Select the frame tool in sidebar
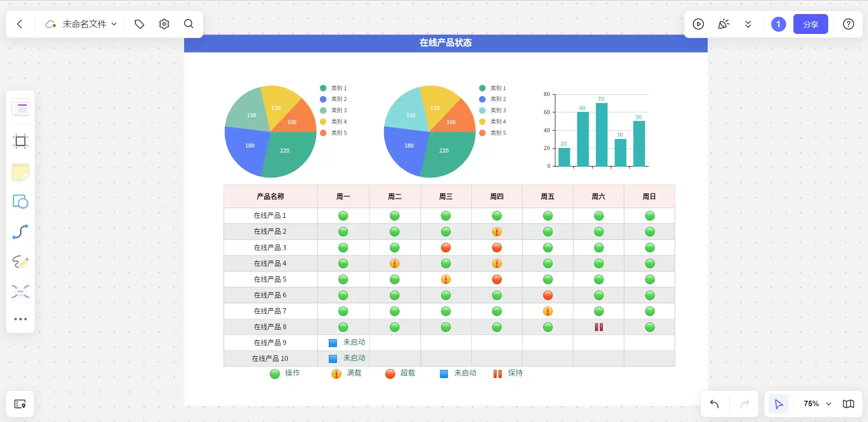The image size is (868, 422). [x=20, y=141]
